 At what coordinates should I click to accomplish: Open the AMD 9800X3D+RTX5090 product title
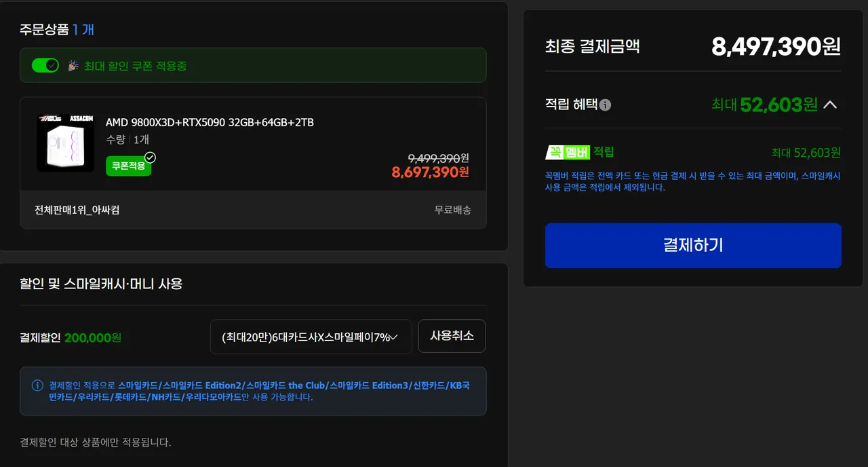210,123
